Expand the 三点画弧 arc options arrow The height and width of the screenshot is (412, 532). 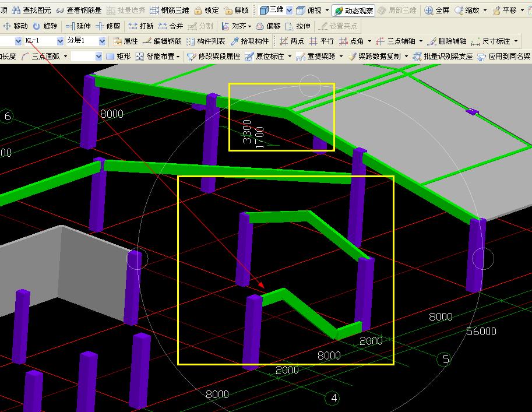pos(65,57)
